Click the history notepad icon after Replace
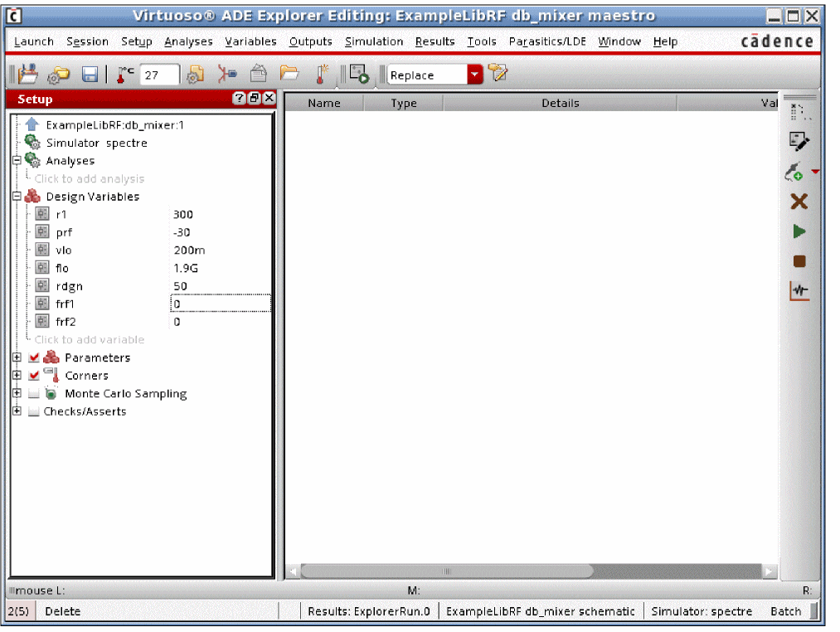The width and height of the screenshot is (840, 632). coord(498,74)
